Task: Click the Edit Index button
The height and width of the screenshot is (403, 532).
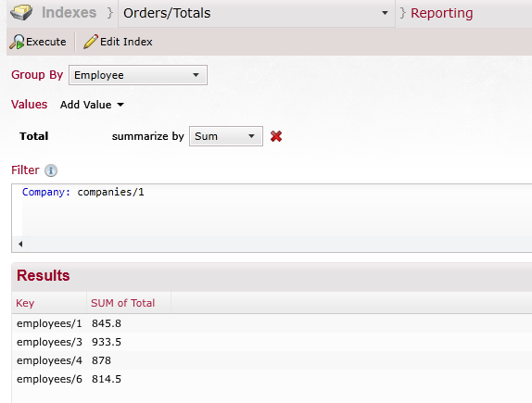Action: (x=118, y=42)
